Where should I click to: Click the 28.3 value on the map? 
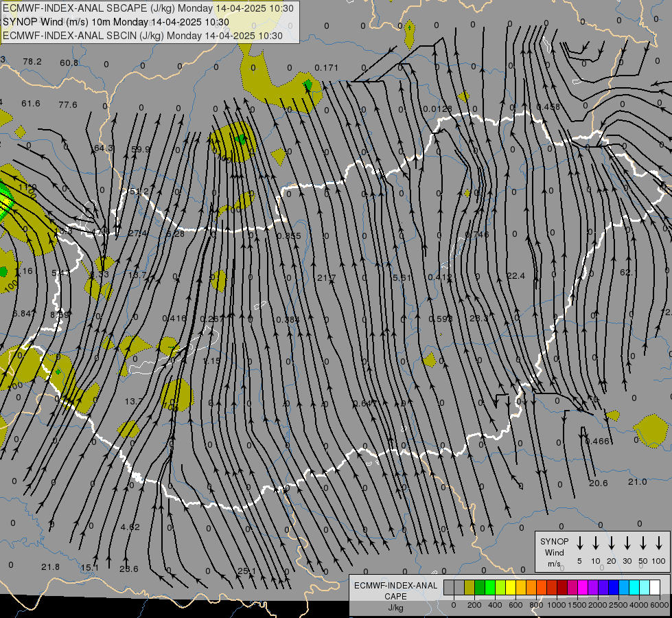478,318
